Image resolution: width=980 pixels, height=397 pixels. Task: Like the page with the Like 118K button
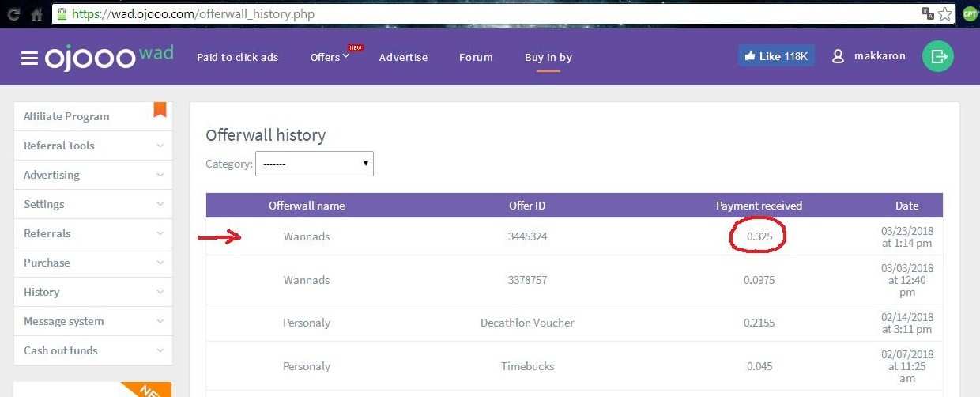[x=776, y=56]
